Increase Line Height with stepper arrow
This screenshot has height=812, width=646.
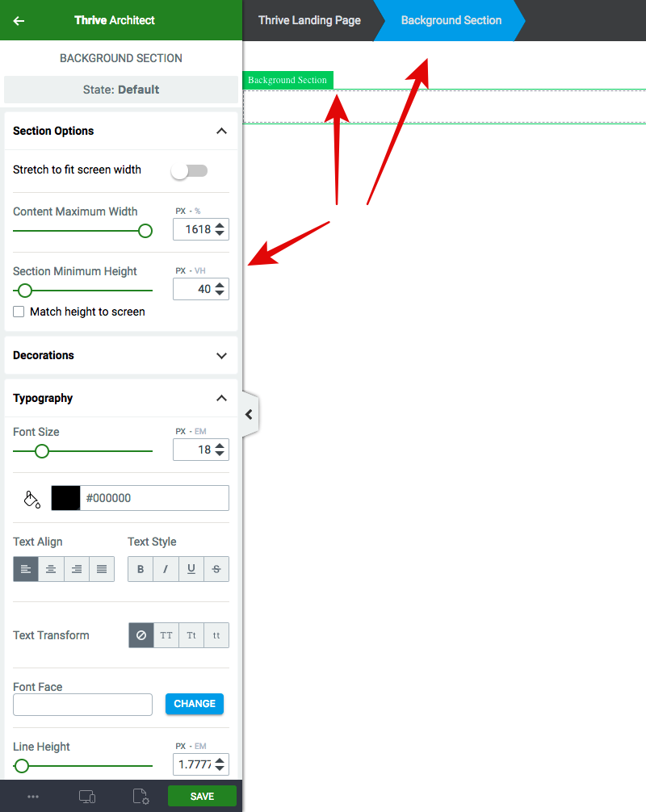click(220, 760)
